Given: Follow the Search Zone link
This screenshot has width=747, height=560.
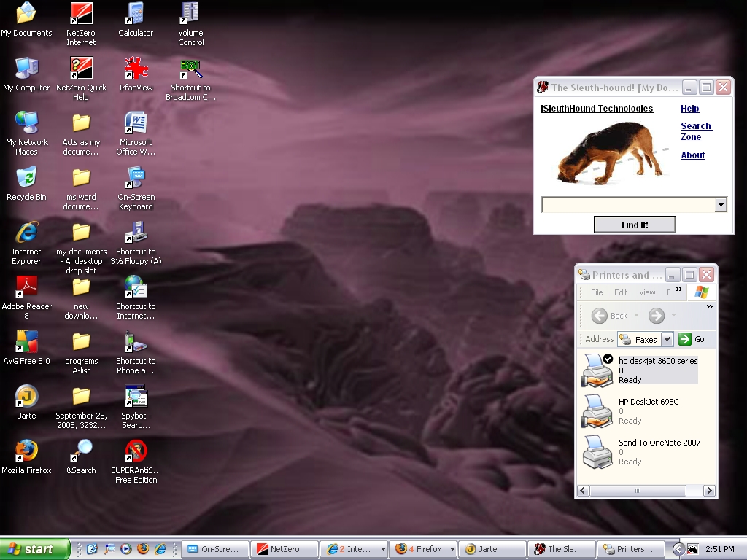Looking at the screenshot, I should [x=696, y=131].
